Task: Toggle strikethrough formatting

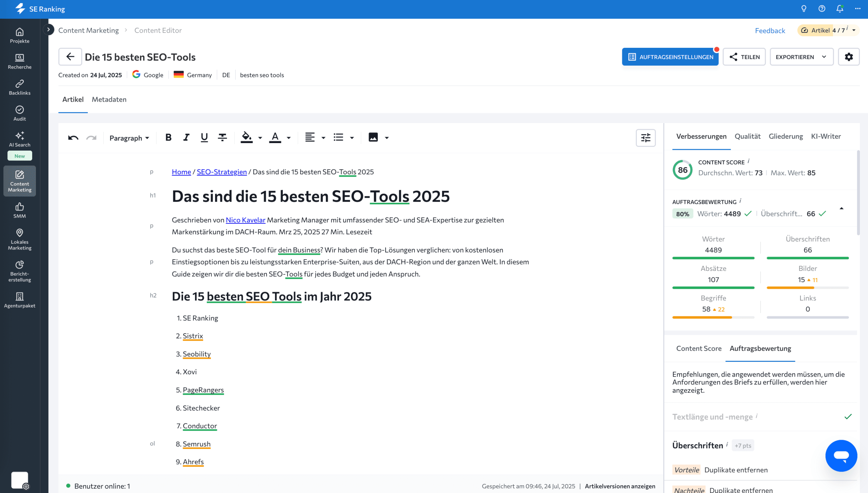Action: pos(222,137)
